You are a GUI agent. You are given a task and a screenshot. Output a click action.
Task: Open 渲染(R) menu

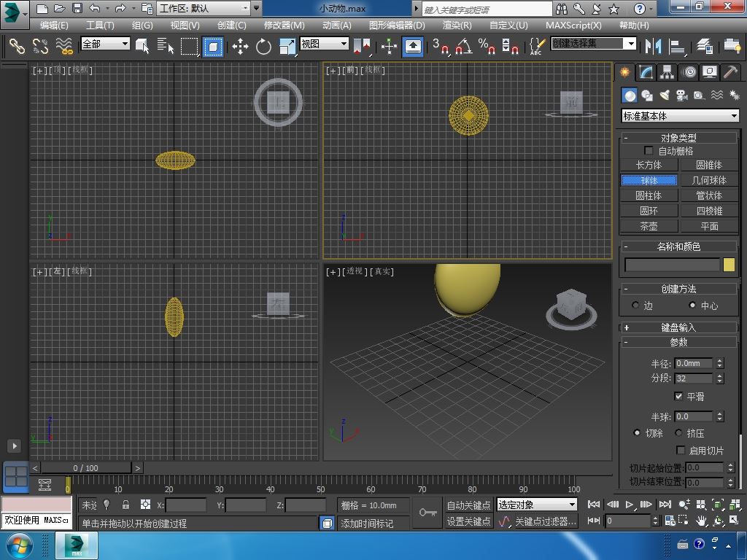(457, 26)
